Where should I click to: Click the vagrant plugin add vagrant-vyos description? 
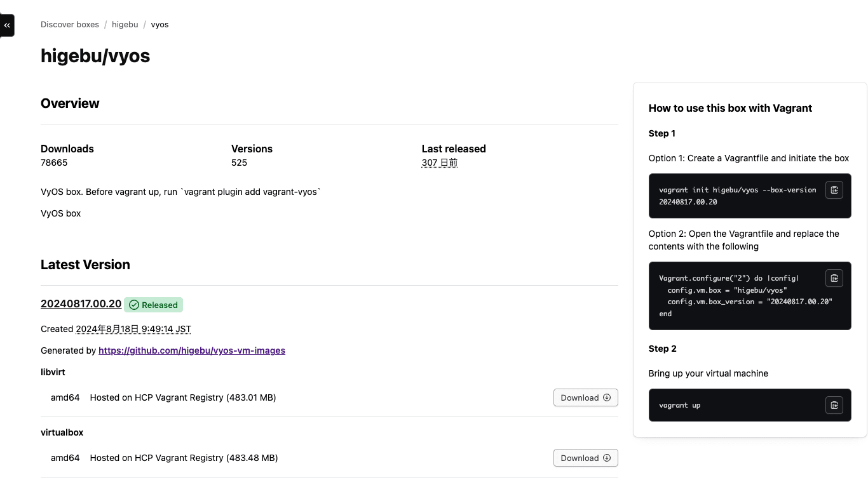pos(180,192)
